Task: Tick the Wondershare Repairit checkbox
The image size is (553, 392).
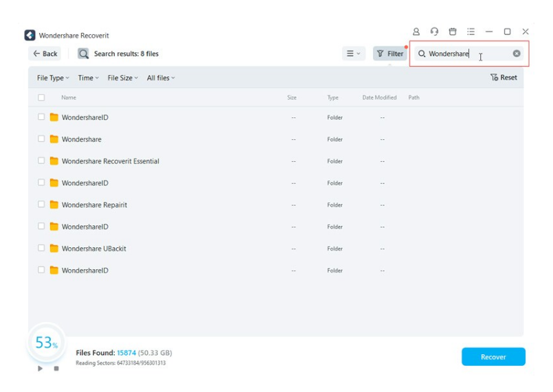Action: 41,205
